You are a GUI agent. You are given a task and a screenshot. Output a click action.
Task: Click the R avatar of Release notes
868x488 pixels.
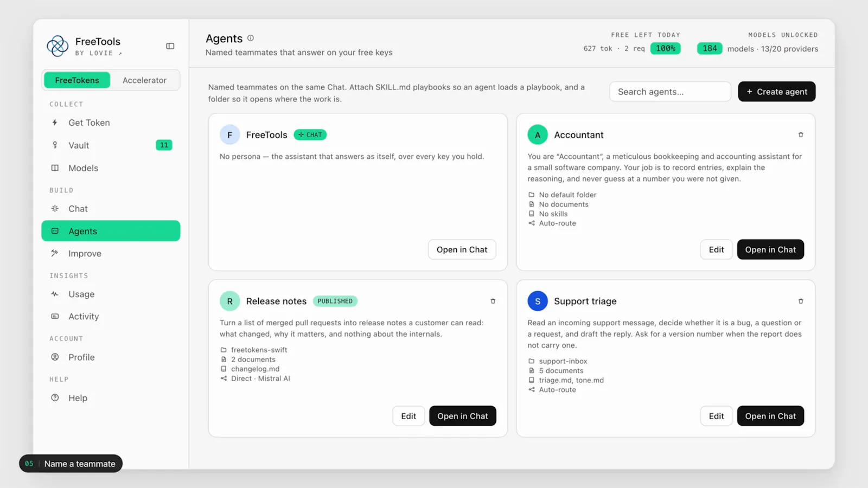230,301
